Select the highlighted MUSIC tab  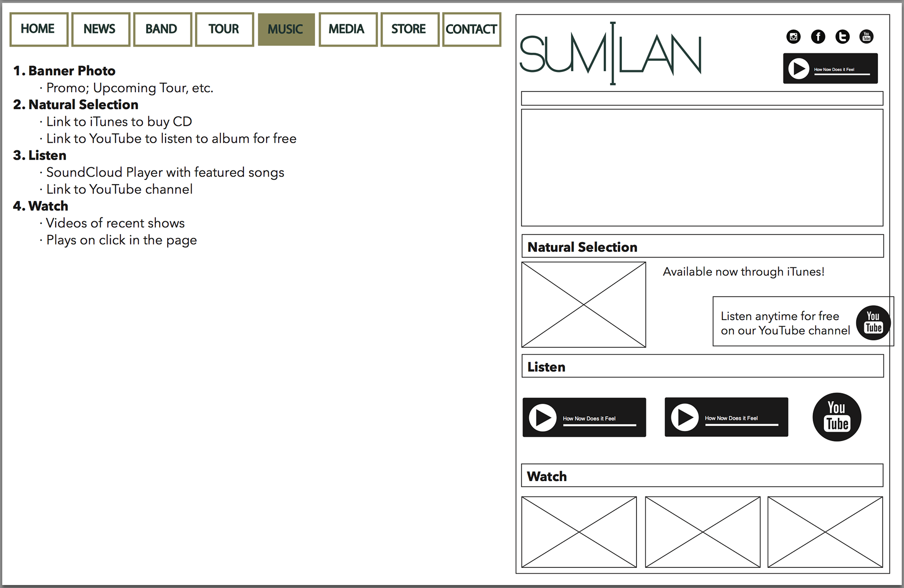click(286, 29)
